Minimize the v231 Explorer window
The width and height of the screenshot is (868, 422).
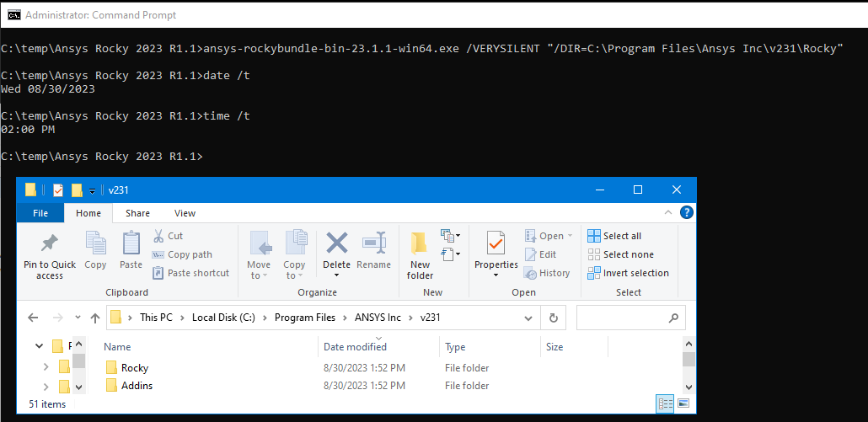[x=599, y=190]
